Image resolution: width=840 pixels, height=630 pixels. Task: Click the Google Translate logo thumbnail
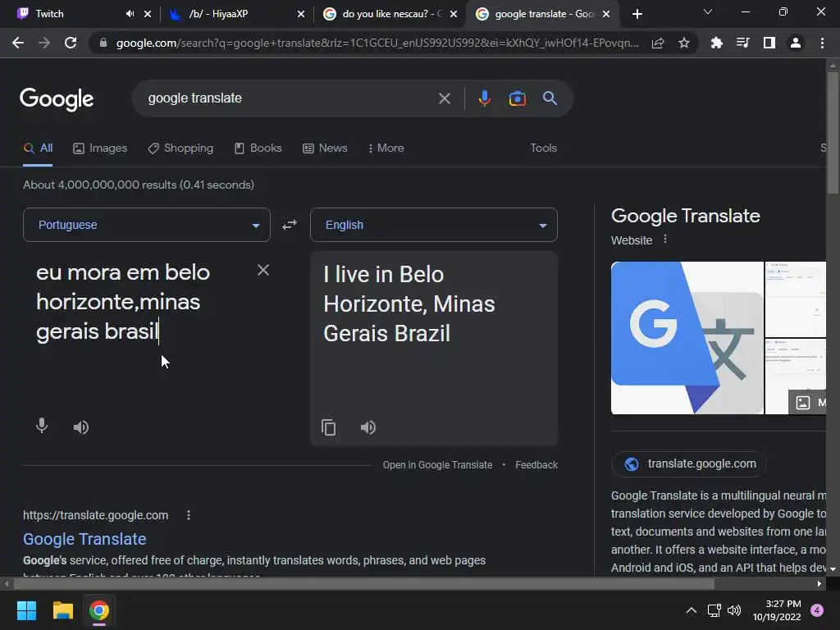687,338
